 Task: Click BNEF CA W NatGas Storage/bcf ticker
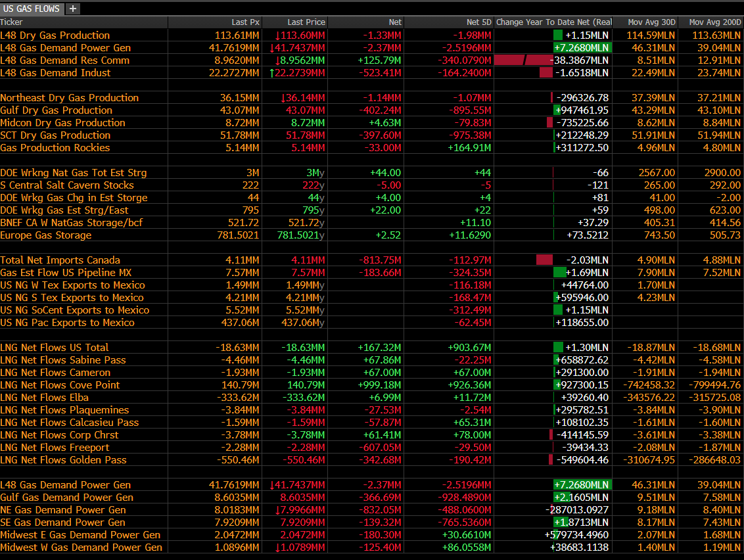[71, 223]
